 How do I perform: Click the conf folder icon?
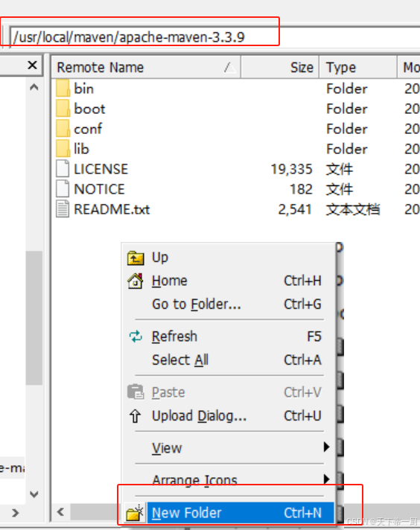click(63, 129)
